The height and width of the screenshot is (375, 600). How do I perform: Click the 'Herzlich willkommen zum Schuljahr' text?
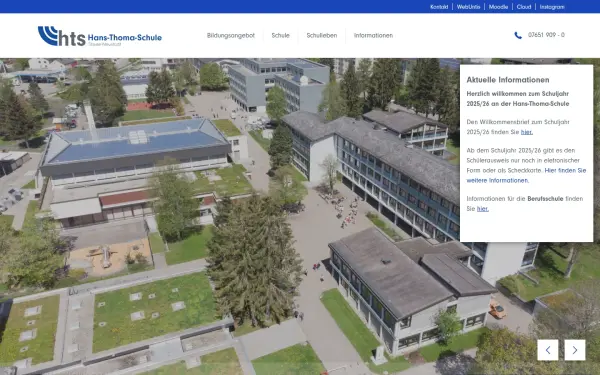pos(518,99)
